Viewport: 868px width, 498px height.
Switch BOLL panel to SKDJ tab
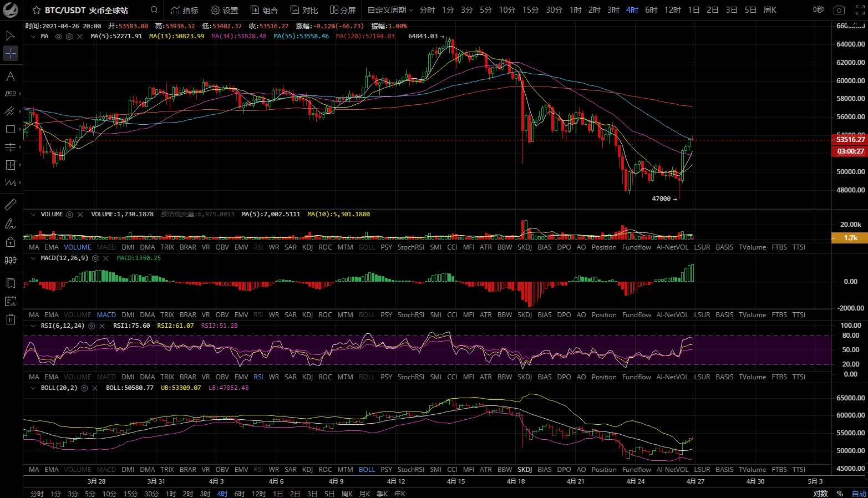[525, 470]
